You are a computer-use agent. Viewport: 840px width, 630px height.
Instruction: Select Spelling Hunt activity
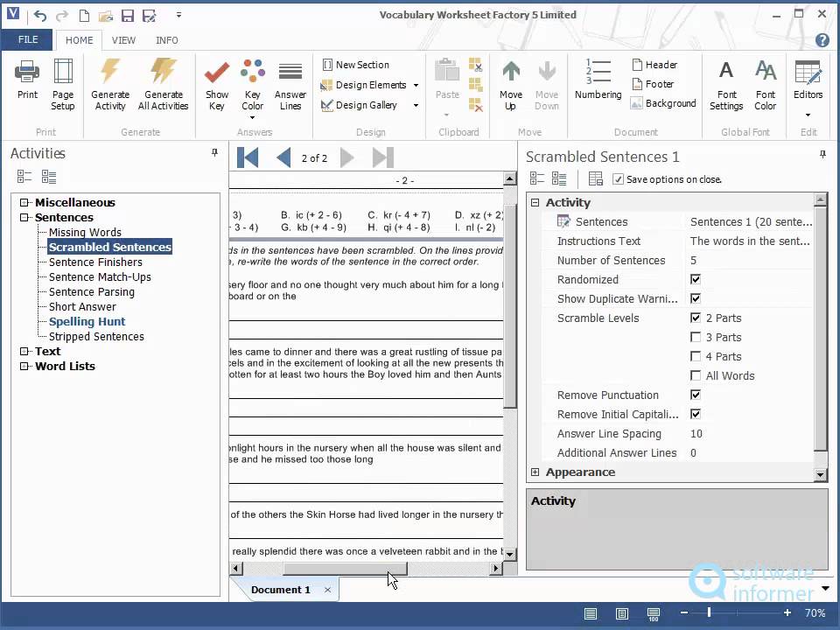click(87, 321)
